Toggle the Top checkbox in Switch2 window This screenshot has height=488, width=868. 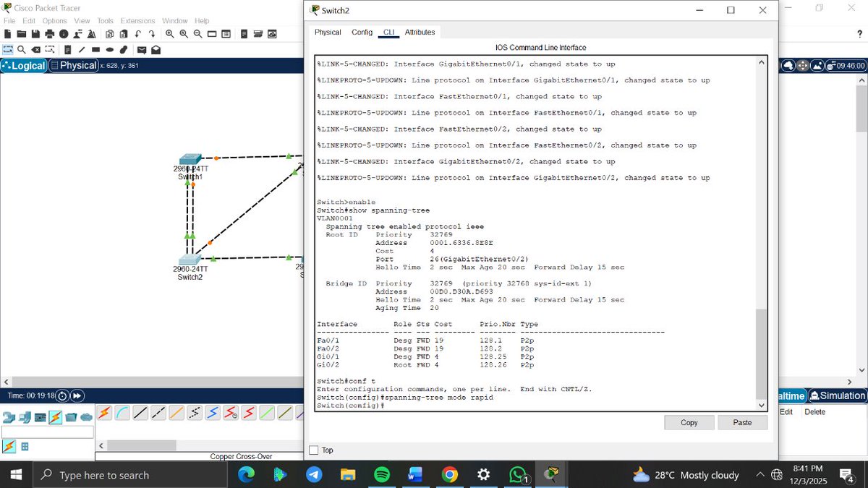[313, 450]
